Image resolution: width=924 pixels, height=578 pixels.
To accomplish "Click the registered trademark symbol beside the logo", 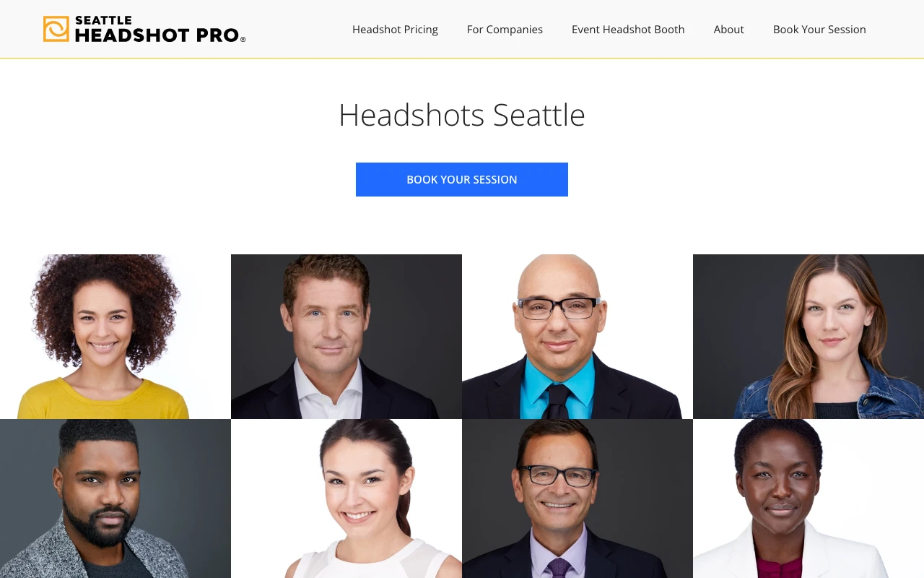I will (243, 40).
